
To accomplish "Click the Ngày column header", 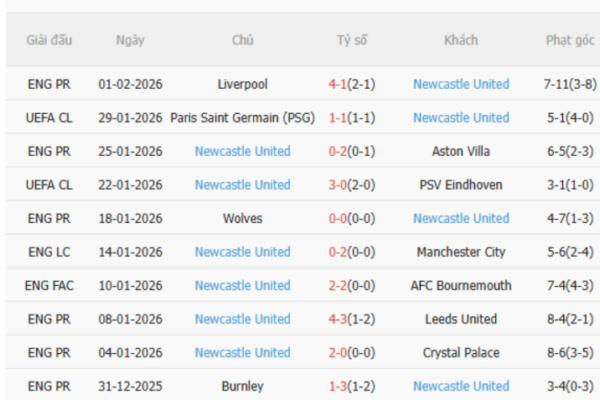I will click(x=130, y=41).
